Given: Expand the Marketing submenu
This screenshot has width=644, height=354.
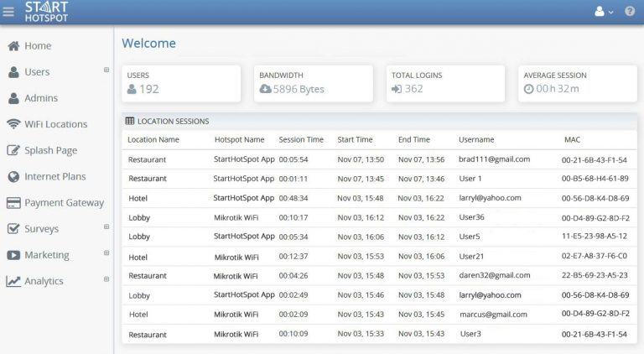Looking at the screenshot, I should (x=106, y=252).
